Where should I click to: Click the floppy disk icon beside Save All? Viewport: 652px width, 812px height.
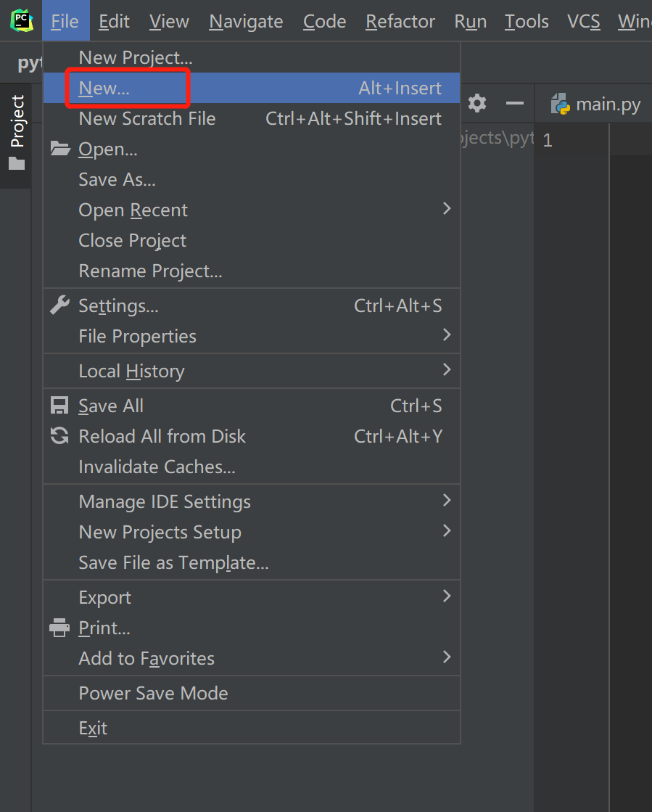[x=59, y=406]
